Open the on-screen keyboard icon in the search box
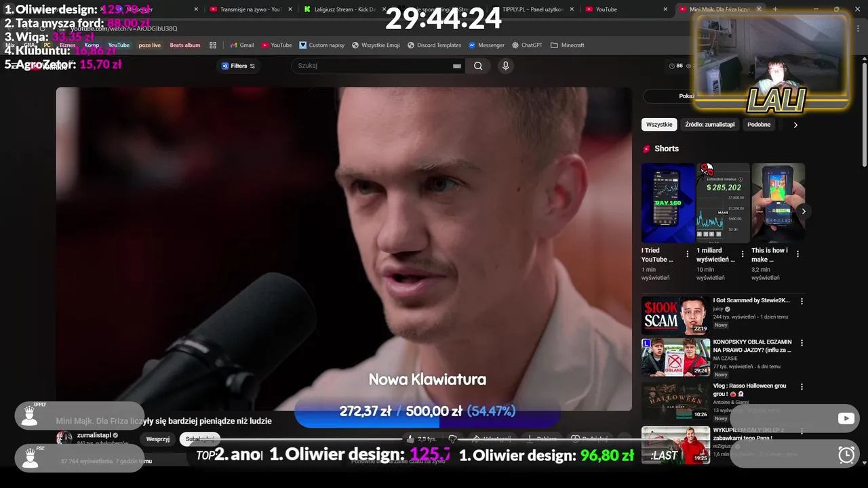Screen dimensions: 868x488 (x=457, y=66)
